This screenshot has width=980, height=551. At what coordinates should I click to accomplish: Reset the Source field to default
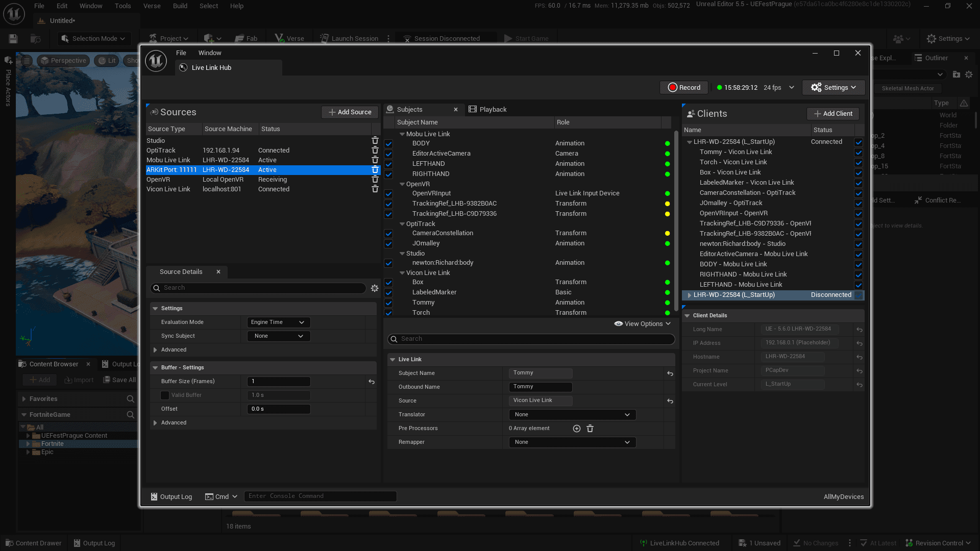[670, 401]
